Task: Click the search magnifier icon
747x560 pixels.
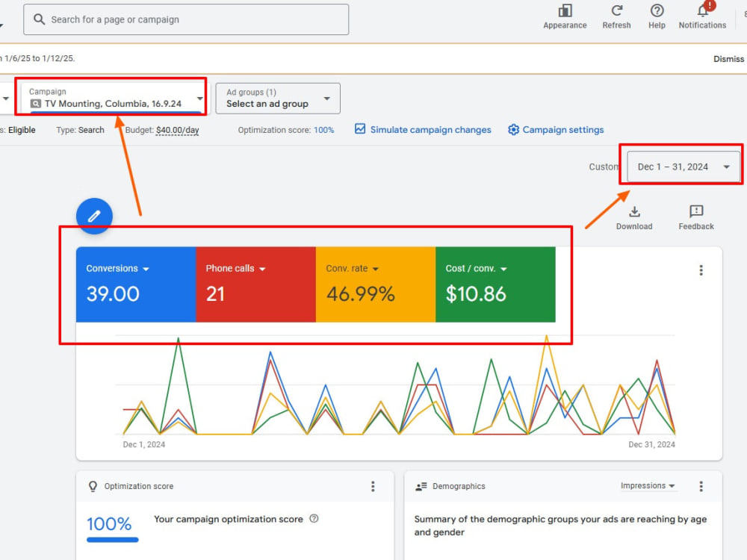Action: (x=39, y=19)
